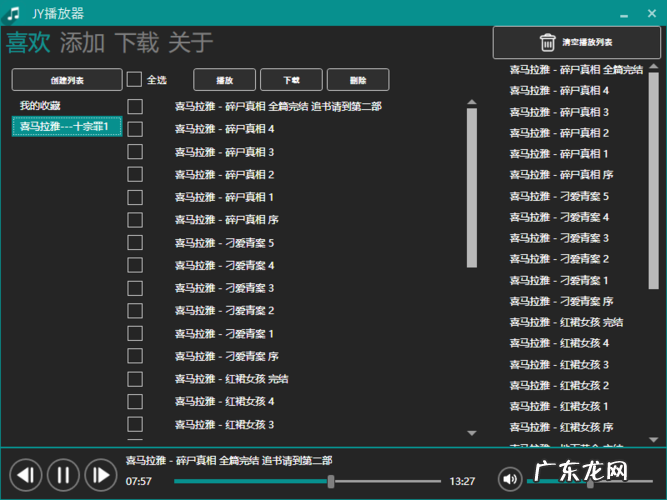
Task: Click the center list scroll down arrow
Action: click(472, 433)
